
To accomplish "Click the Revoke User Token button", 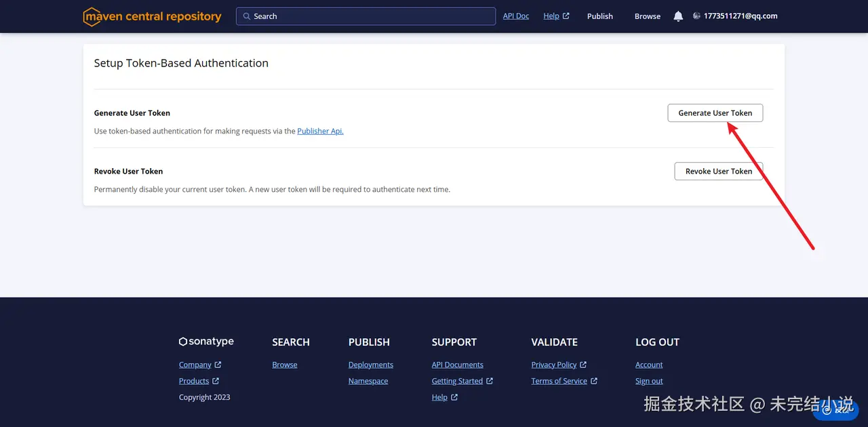I will [719, 171].
